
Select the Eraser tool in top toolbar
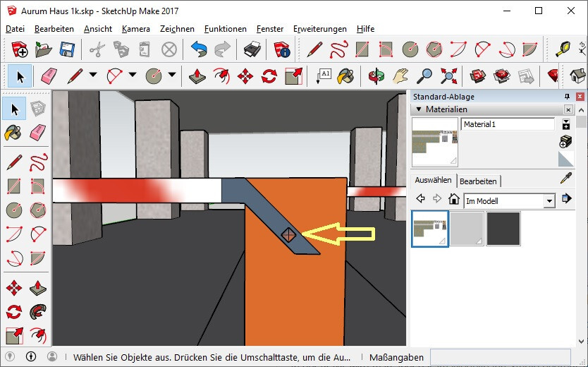pyautogui.click(x=48, y=76)
